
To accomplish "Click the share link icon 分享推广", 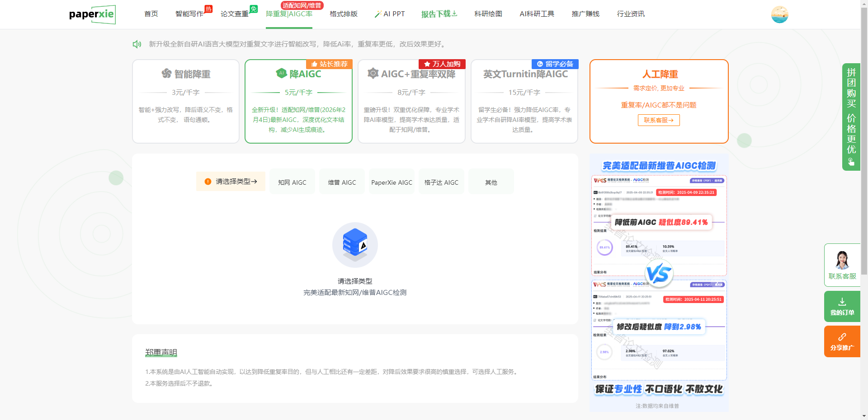I will point(842,337).
